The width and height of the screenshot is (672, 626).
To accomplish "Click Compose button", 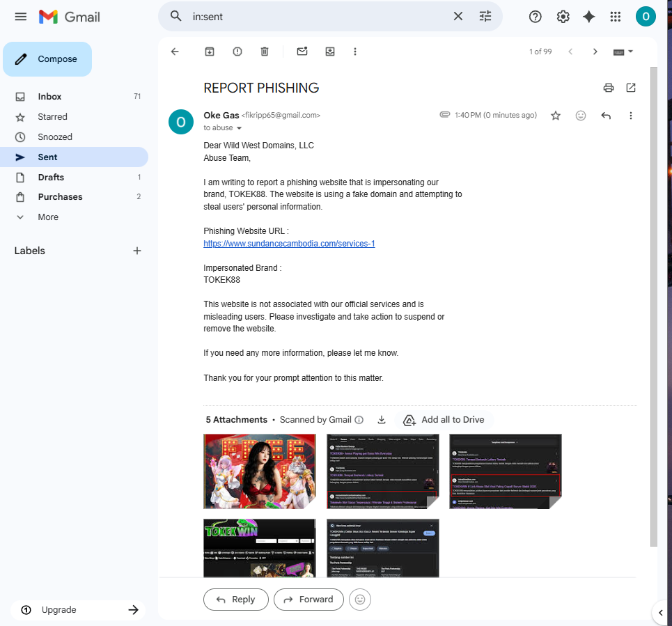I will point(47,59).
